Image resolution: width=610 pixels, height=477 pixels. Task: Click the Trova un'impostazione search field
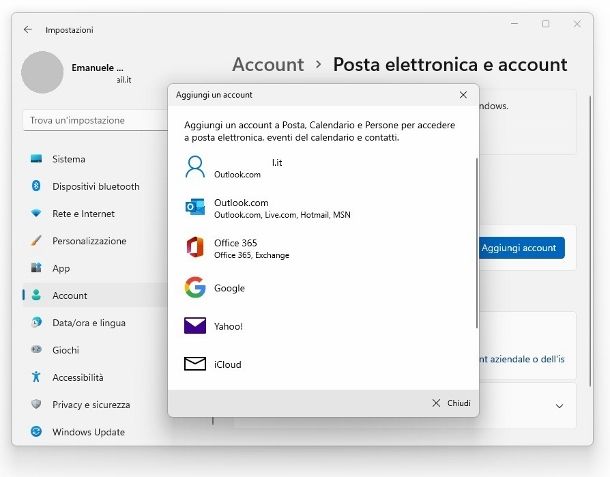[96, 120]
